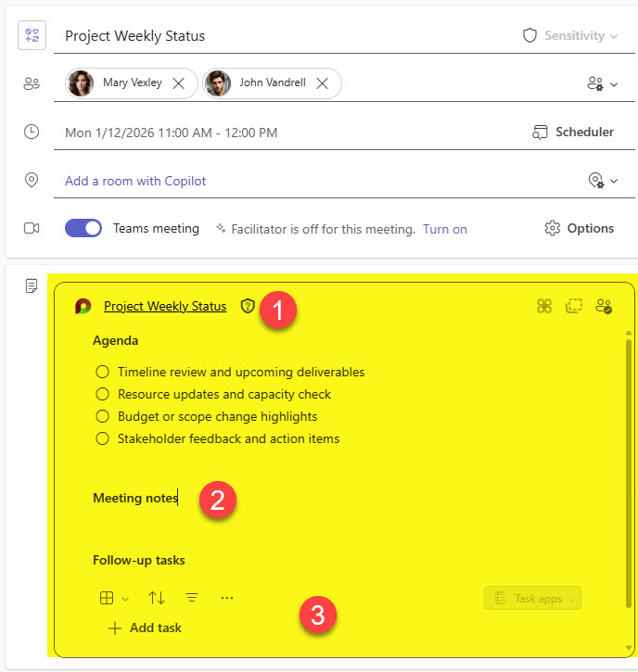Click the Sensitivity shield icon
638x672 pixels.
tap(530, 35)
